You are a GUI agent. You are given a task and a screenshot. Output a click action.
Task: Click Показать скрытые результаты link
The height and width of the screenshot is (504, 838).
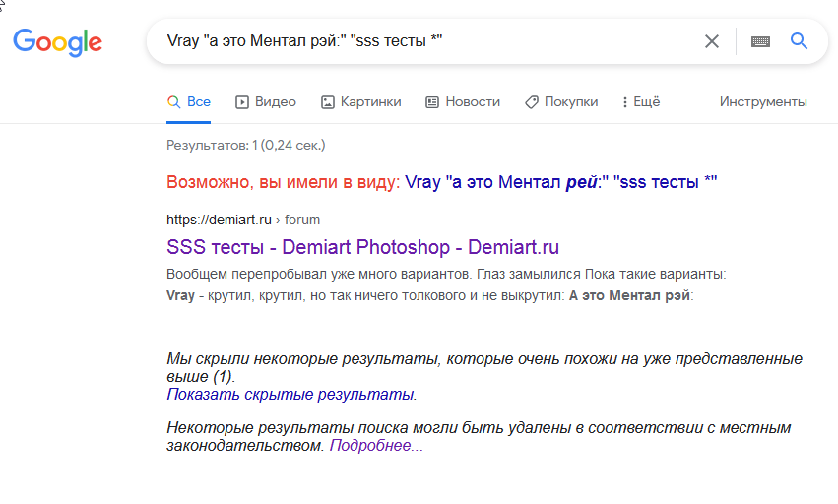(290, 395)
